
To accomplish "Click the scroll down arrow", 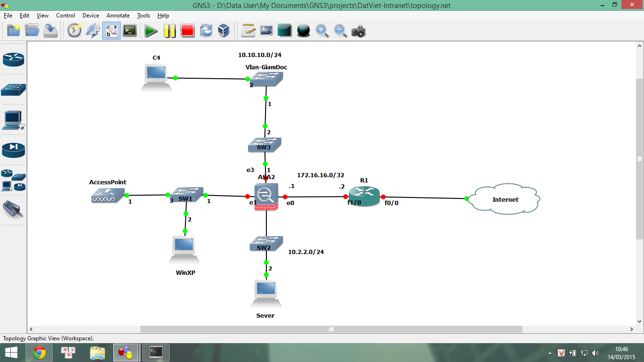I will pos(640,321).
